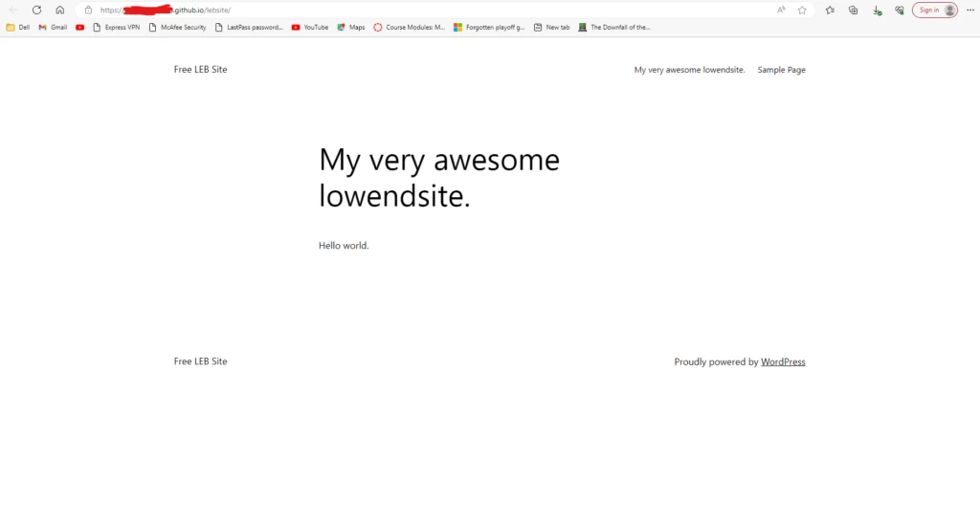980x525 pixels.
Task: Open the Dell bookmarks folder
Action: point(18,27)
